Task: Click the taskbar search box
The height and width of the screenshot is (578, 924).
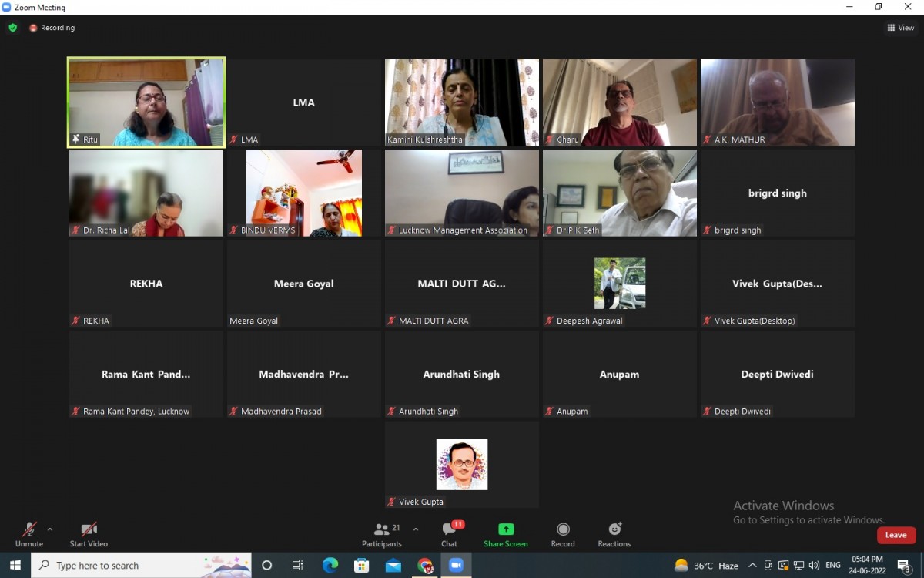Action: (x=142, y=565)
